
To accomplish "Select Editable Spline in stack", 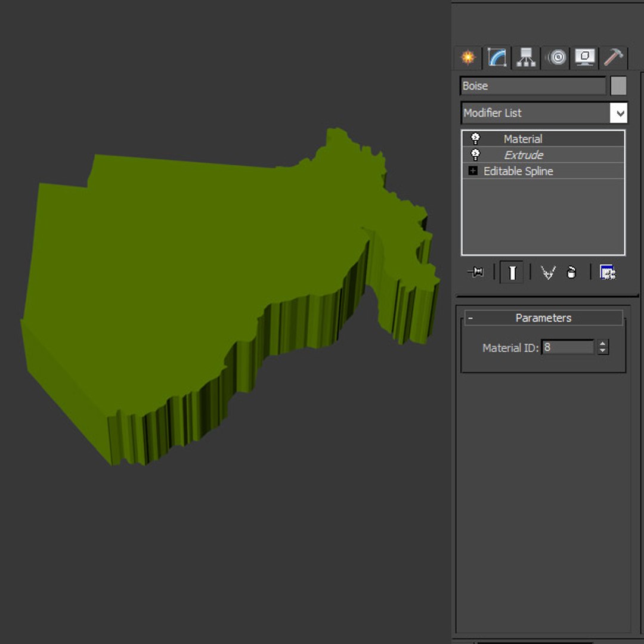I will 543,171.
